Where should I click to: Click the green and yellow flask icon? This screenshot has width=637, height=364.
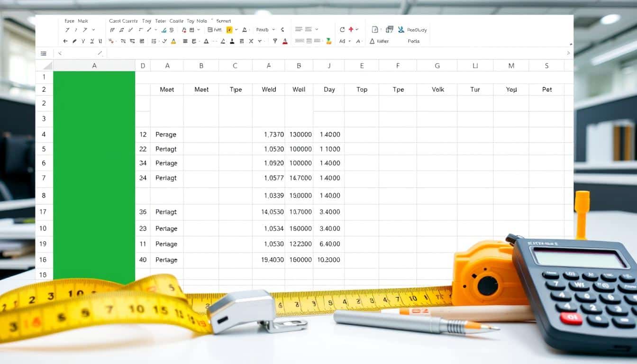point(328,41)
